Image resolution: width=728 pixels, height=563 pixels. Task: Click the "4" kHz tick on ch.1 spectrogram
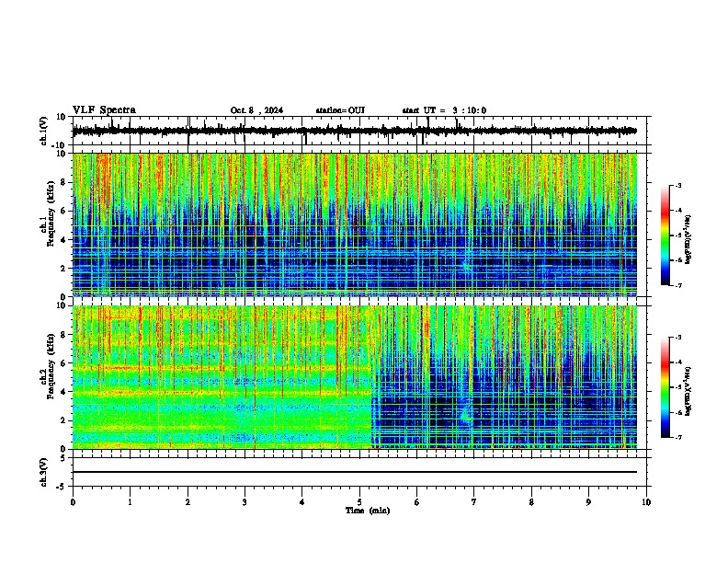coord(64,240)
